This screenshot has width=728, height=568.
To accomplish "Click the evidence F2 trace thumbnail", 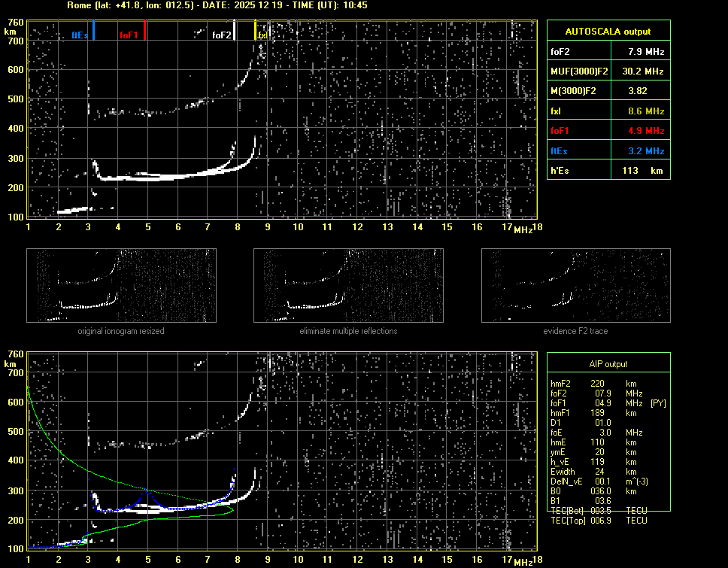I will click(575, 285).
